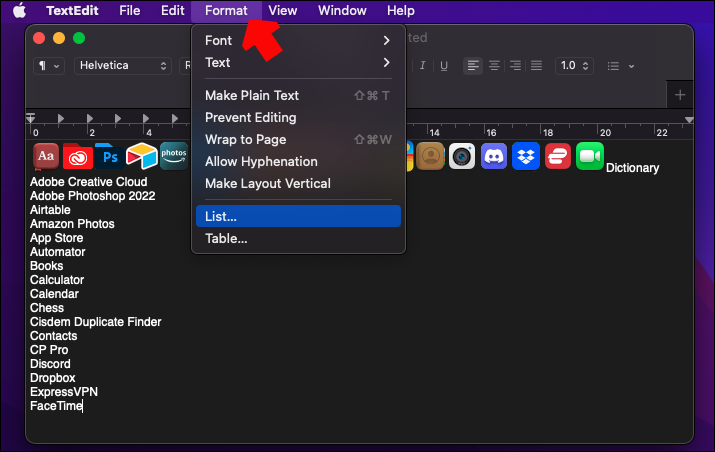
Task: Click the Discord icon image
Action: (493, 156)
